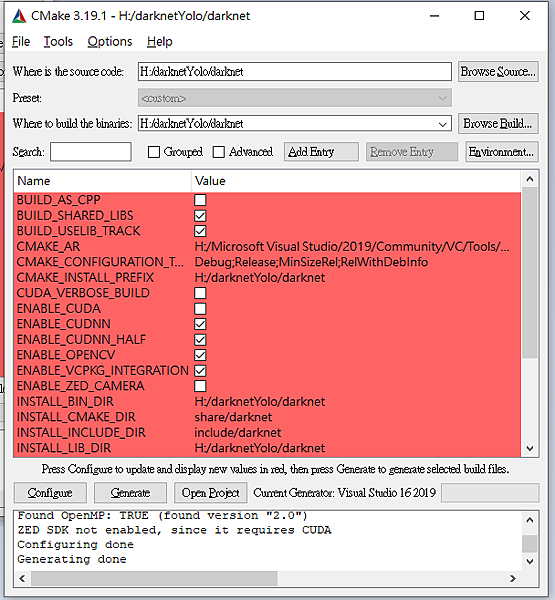The height and width of the screenshot is (600, 555).
Task: Click the CMAKE_INSTALL_PREFIX path value
Action: point(260,277)
